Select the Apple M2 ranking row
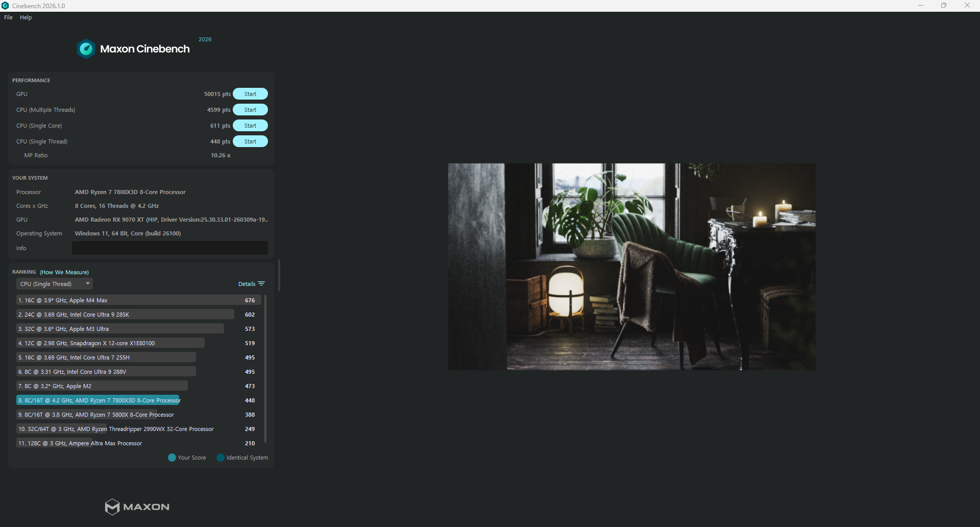Viewport: 980px width, 527px height. pos(138,386)
